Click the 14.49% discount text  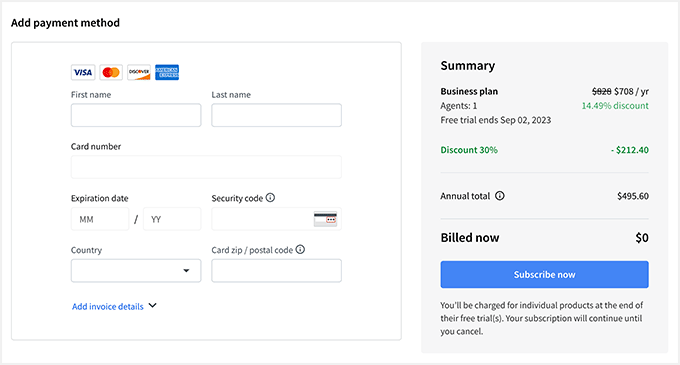(615, 106)
